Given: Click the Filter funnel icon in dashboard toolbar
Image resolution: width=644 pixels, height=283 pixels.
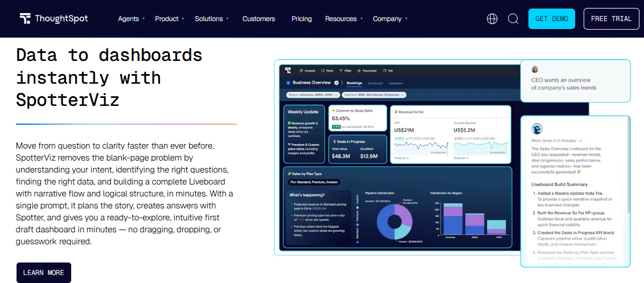Looking at the screenshot, I should 341,71.
